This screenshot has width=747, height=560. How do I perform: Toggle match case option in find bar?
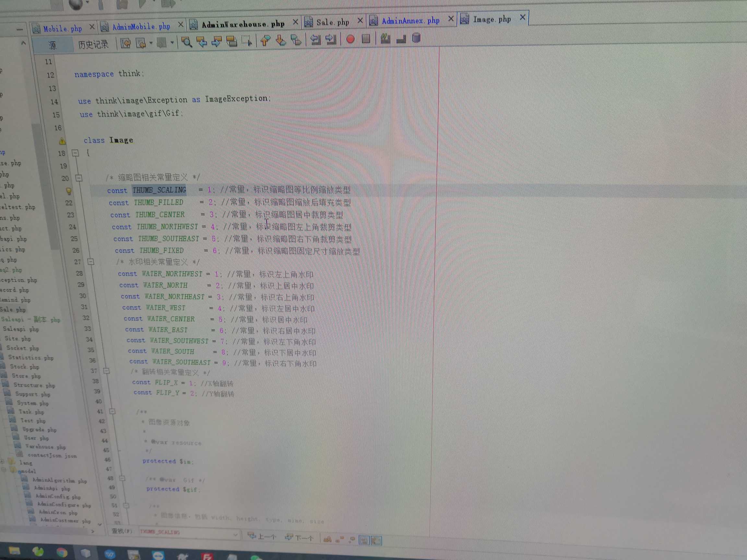[x=327, y=539]
